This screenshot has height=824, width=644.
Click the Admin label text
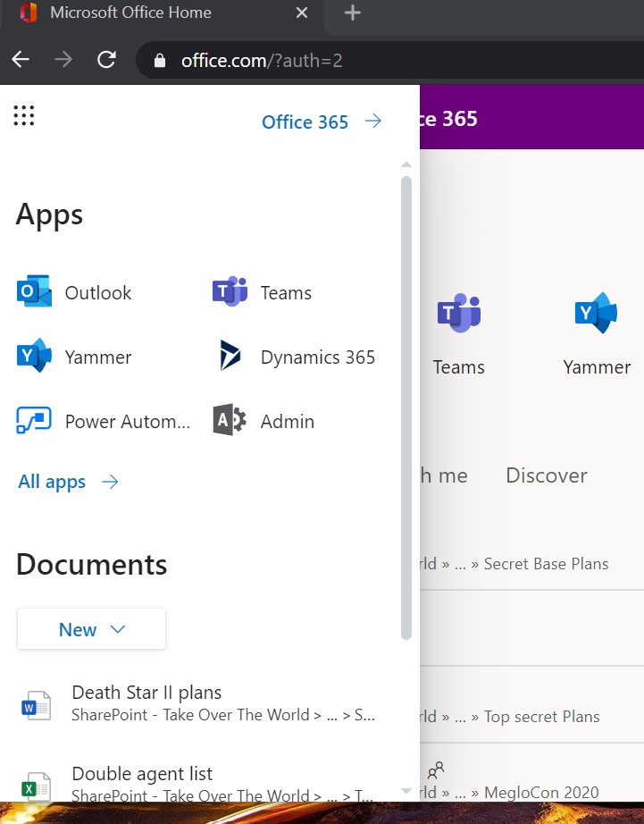(x=288, y=422)
